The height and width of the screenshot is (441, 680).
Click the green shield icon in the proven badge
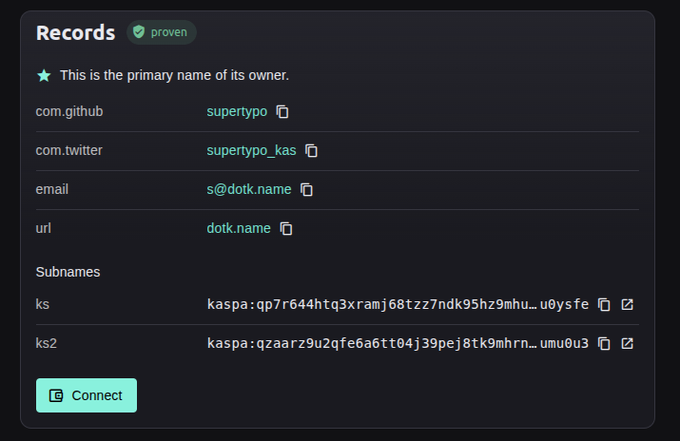tap(139, 32)
